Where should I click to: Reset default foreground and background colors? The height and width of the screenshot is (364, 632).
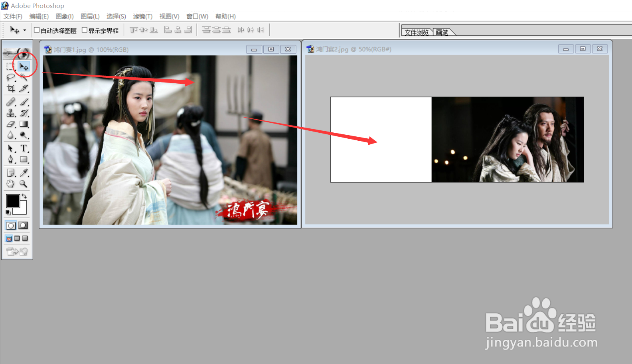tap(8, 212)
